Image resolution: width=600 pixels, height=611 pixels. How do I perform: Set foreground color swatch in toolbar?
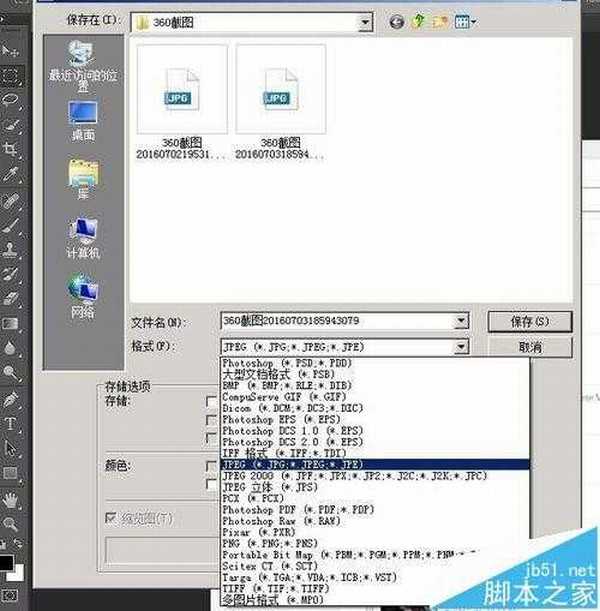[x=5, y=563]
